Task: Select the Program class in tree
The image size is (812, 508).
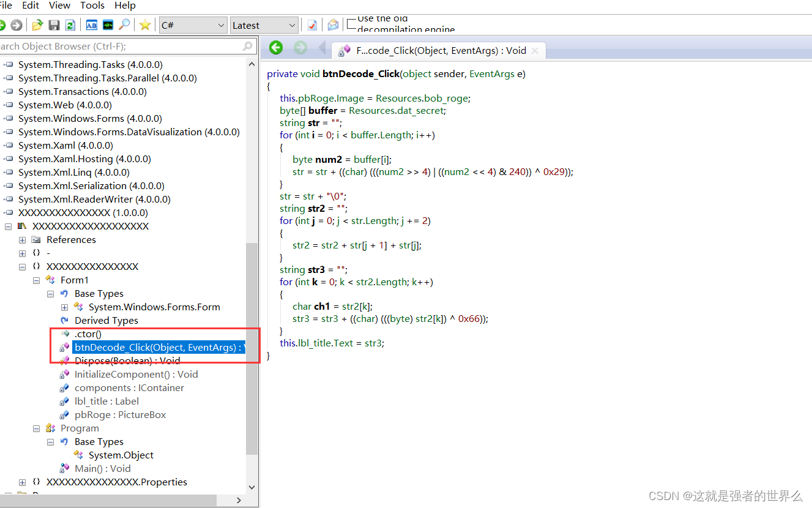Action: (x=80, y=428)
